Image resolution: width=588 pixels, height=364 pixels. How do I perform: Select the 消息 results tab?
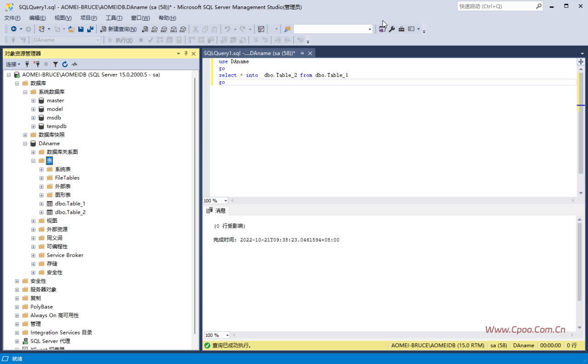click(216, 211)
